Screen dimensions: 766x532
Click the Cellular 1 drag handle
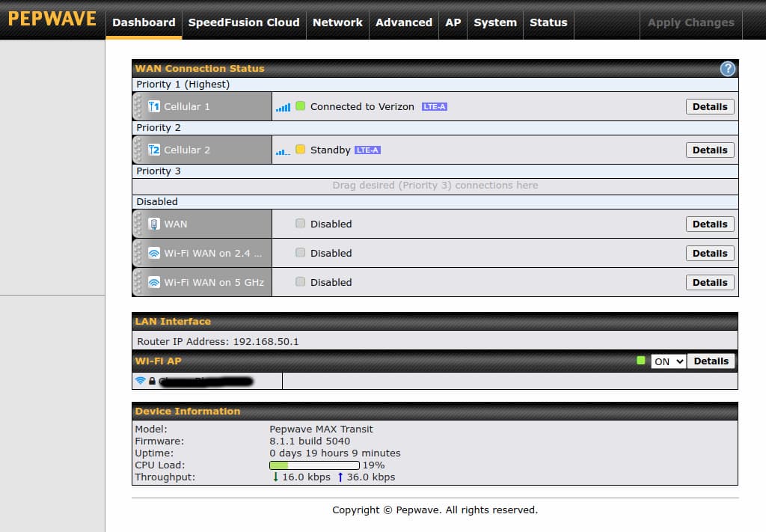coord(137,107)
